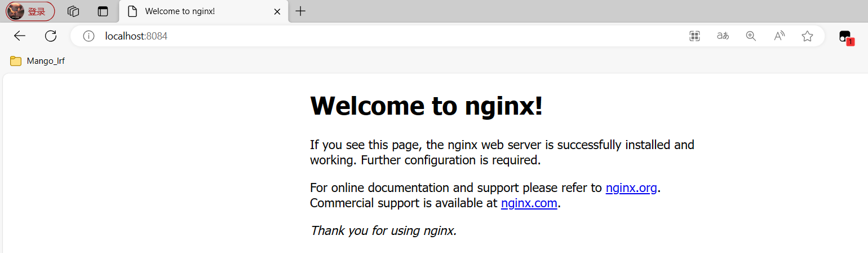Open the QR code/apps icon in address bar
Screen dimensions: 868x253
694,36
